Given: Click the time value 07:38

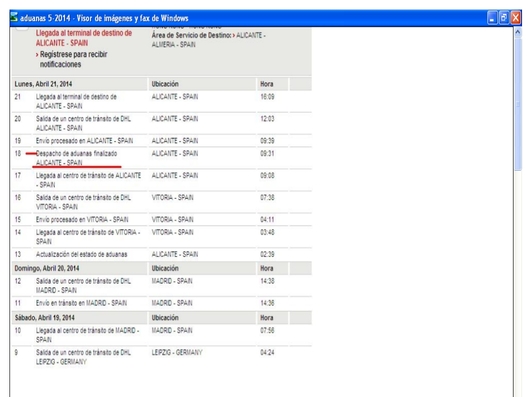Looking at the screenshot, I should tap(267, 197).
